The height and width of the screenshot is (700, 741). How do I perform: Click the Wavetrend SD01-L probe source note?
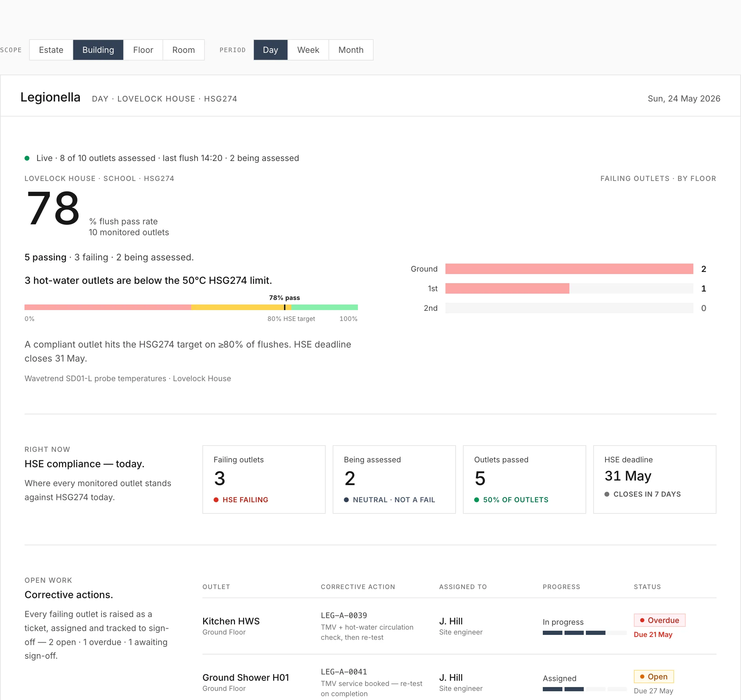click(128, 379)
